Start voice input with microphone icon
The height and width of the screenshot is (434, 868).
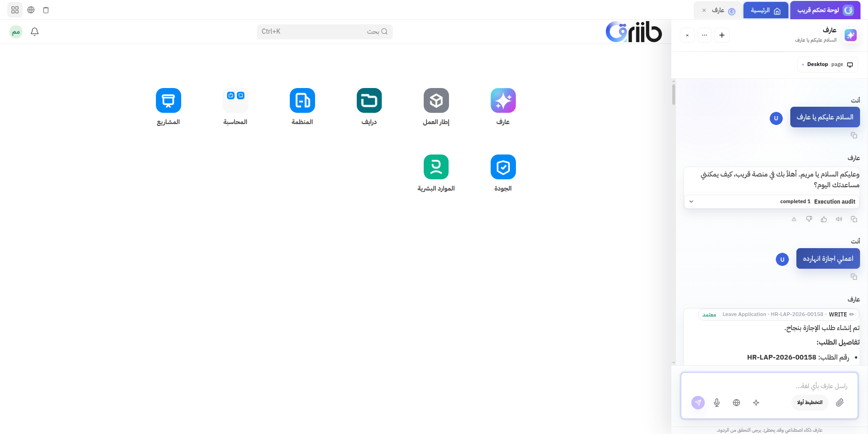coord(717,403)
